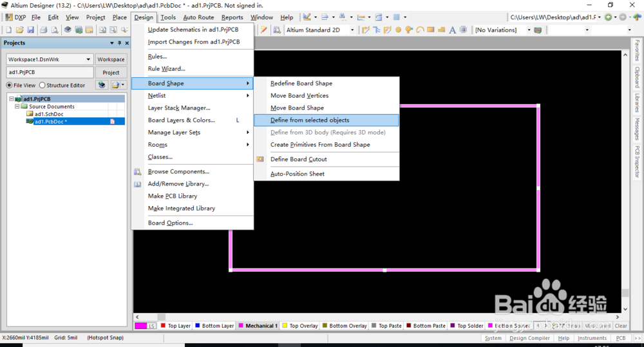The height and width of the screenshot is (347, 644).
Task: Click the magenta current layer color swatch
Action: point(140,326)
